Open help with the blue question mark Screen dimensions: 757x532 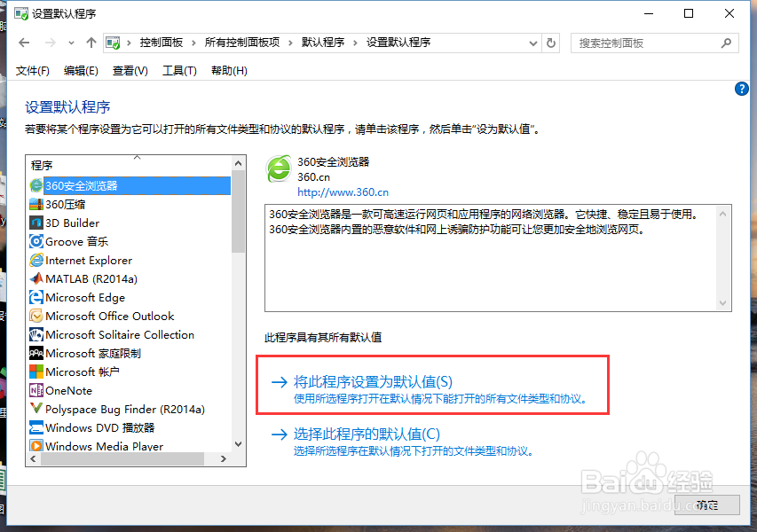coord(742,89)
